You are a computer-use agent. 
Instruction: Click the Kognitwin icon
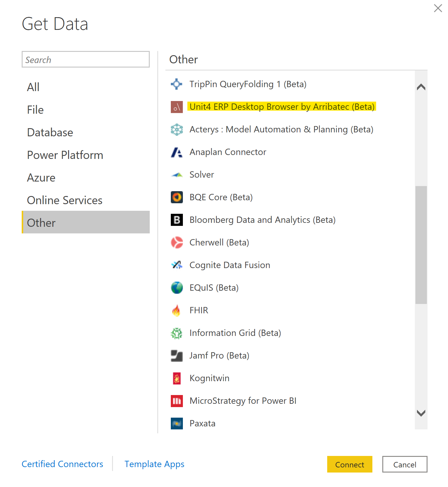(x=177, y=378)
